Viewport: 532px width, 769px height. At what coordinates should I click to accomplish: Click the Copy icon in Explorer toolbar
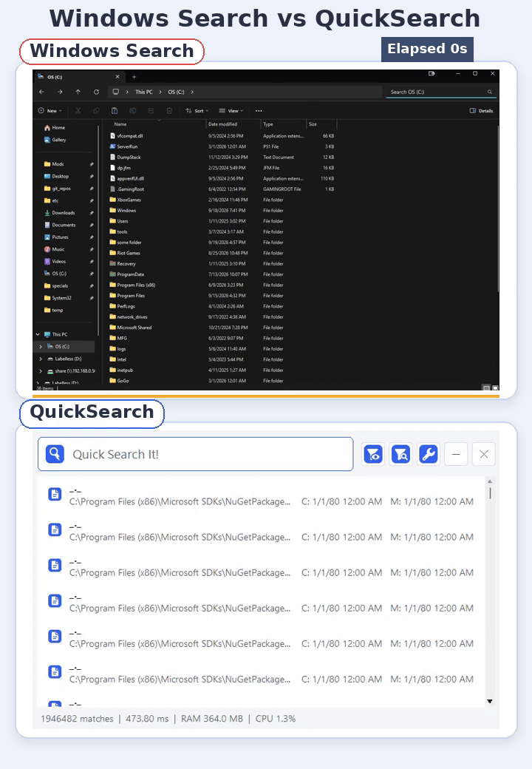tap(96, 111)
